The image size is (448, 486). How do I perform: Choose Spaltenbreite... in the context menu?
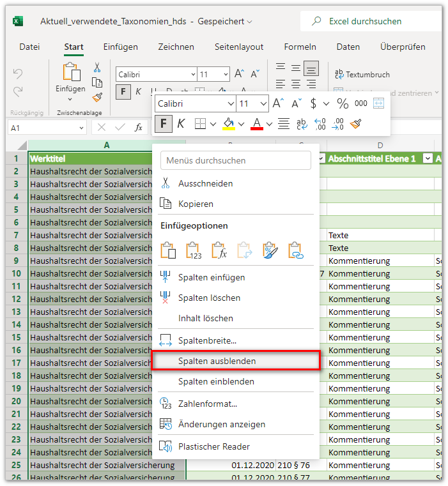[x=207, y=340]
